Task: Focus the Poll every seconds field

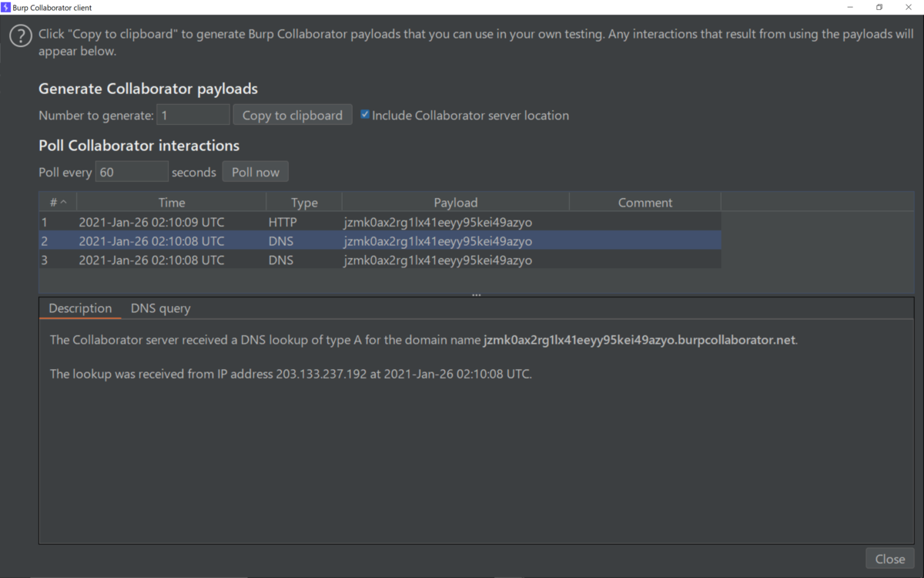Action: 132,172
